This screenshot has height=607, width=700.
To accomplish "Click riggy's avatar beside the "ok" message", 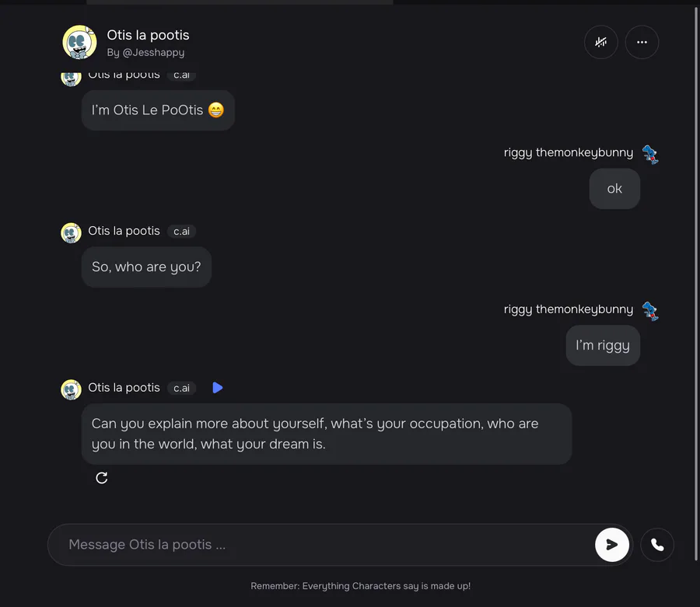I will 650,154.
